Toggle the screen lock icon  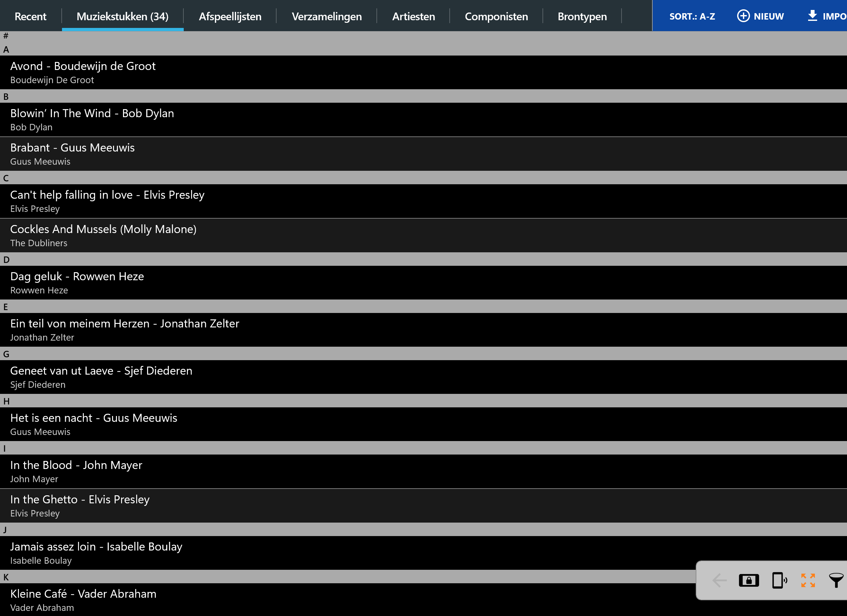[749, 581]
